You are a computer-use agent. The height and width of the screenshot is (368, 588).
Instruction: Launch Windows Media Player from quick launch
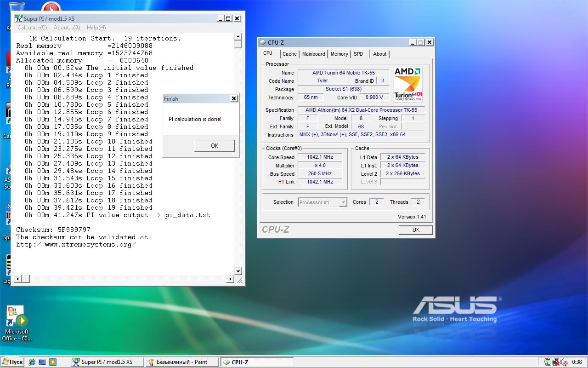click(x=53, y=362)
